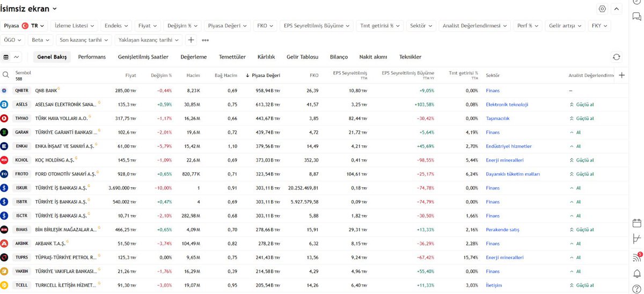Open the chat bubbles icon in sidebar

637,17
